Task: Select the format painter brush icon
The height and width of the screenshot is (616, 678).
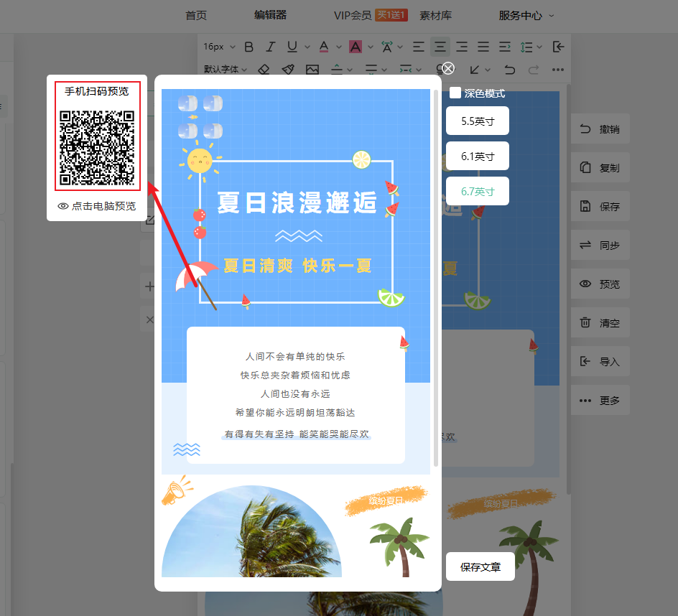Action: click(288, 70)
